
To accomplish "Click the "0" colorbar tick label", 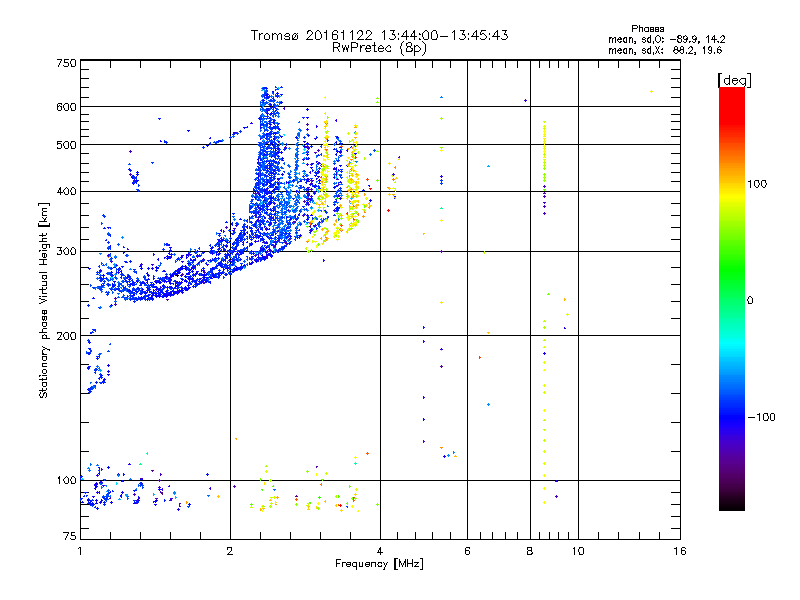I will click(750, 300).
